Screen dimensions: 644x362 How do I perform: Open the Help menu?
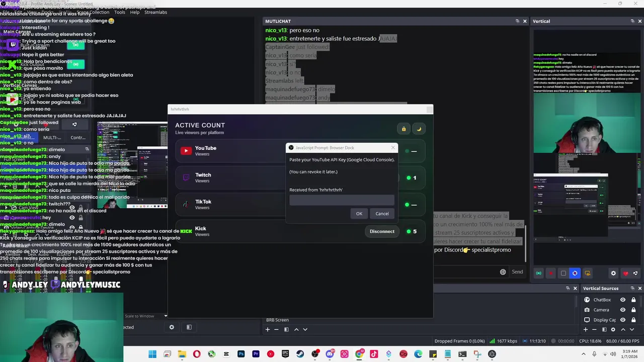(x=135, y=12)
